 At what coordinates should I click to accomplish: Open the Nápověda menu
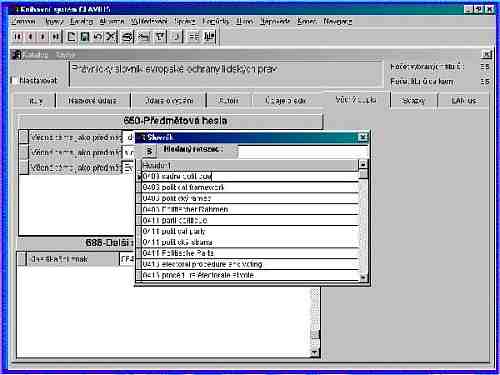(275, 21)
